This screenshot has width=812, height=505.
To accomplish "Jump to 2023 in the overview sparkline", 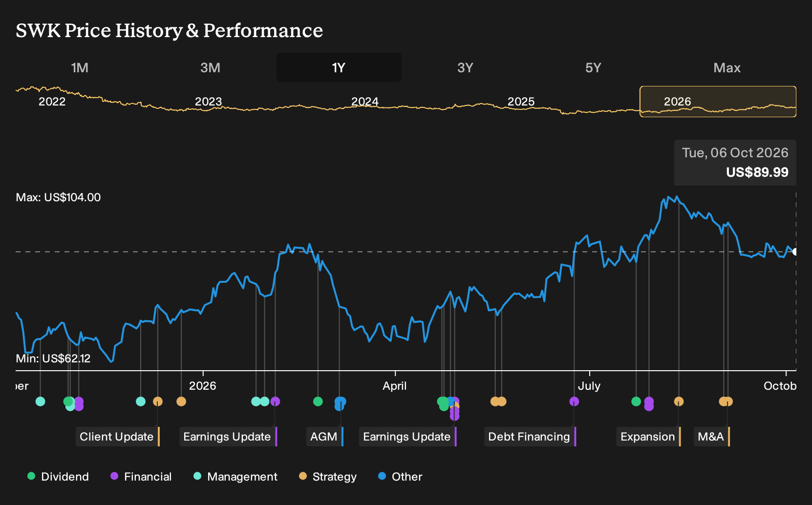I will point(209,102).
